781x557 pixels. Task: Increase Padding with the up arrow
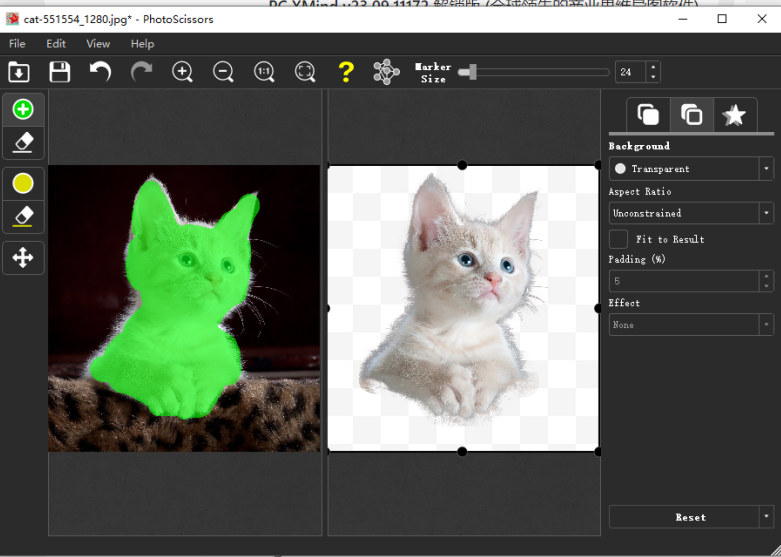point(766,276)
